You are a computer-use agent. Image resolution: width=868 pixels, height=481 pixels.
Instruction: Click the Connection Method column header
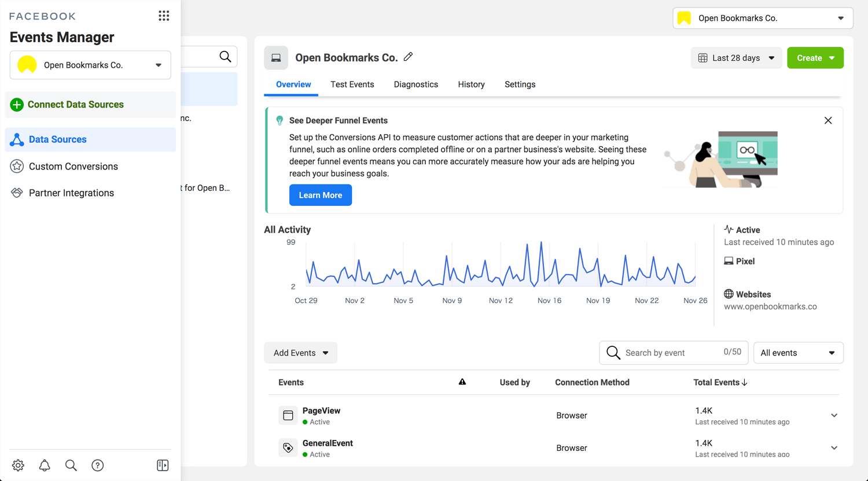[592, 382]
